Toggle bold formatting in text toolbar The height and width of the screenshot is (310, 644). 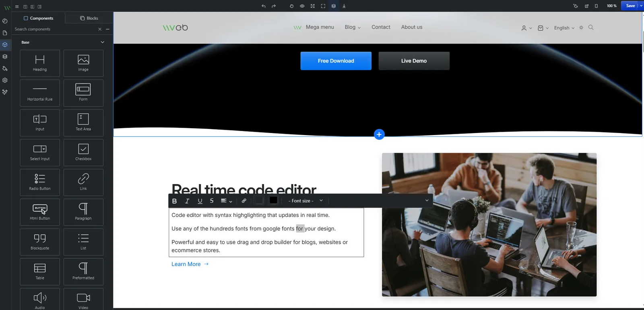click(174, 201)
